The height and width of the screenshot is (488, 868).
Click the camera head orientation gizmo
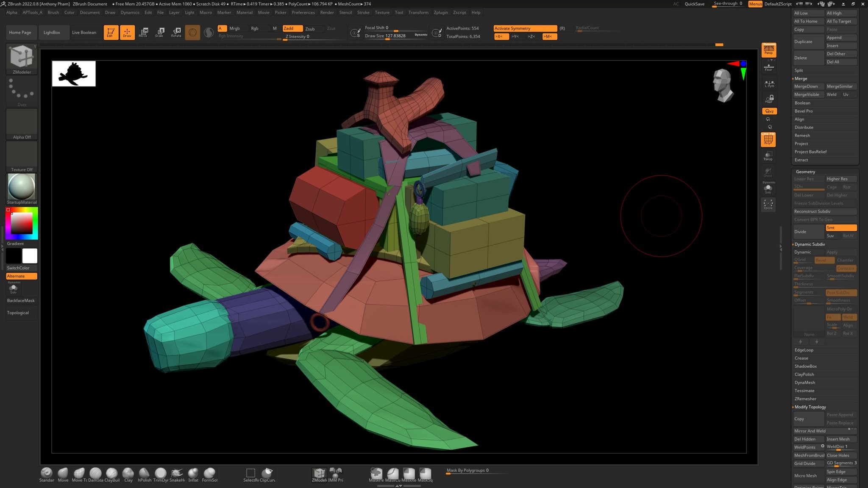click(723, 85)
